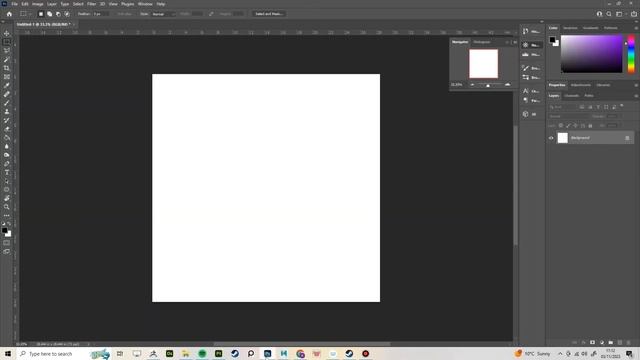640x360 pixels.
Task: Open the Image menu
Action: pyautogui.click(x=38, y=4)
